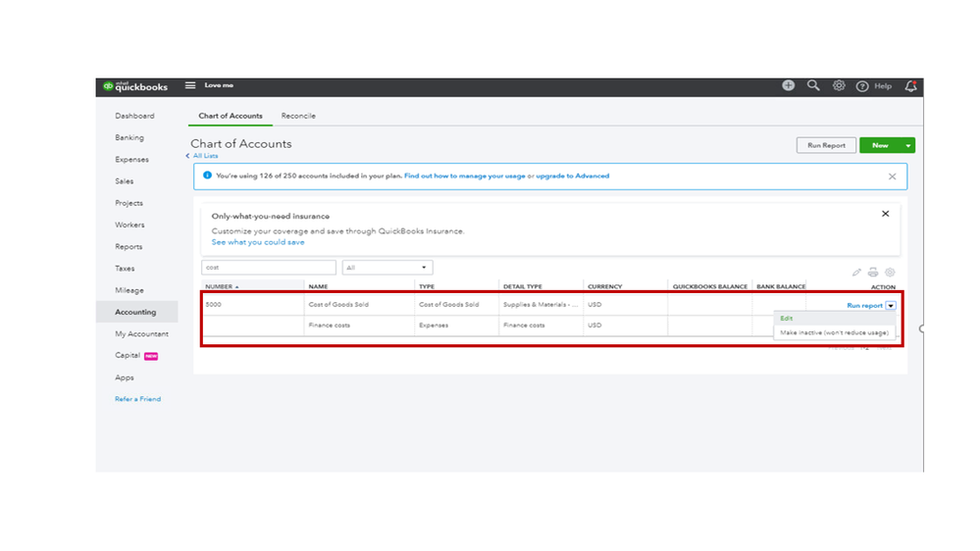Open the All account type filter dropdown
This screenshot has width=980, height=551.
(x=387, y=268)
